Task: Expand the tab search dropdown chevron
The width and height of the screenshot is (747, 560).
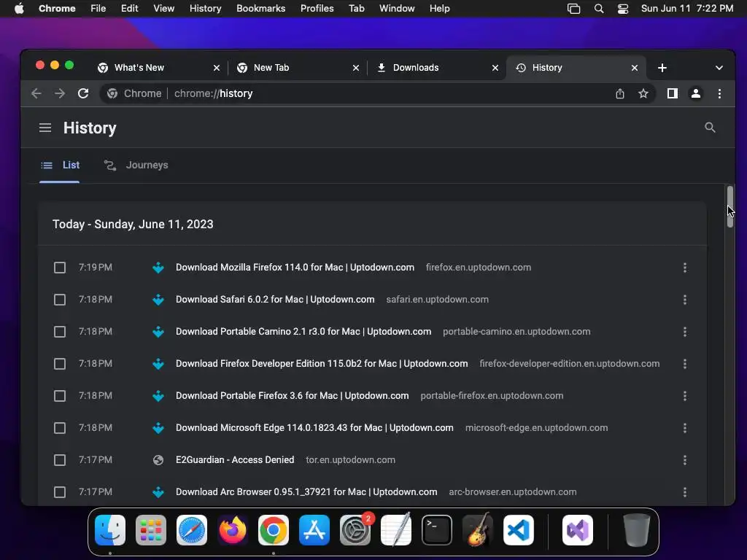Action: tap(719, 68)
